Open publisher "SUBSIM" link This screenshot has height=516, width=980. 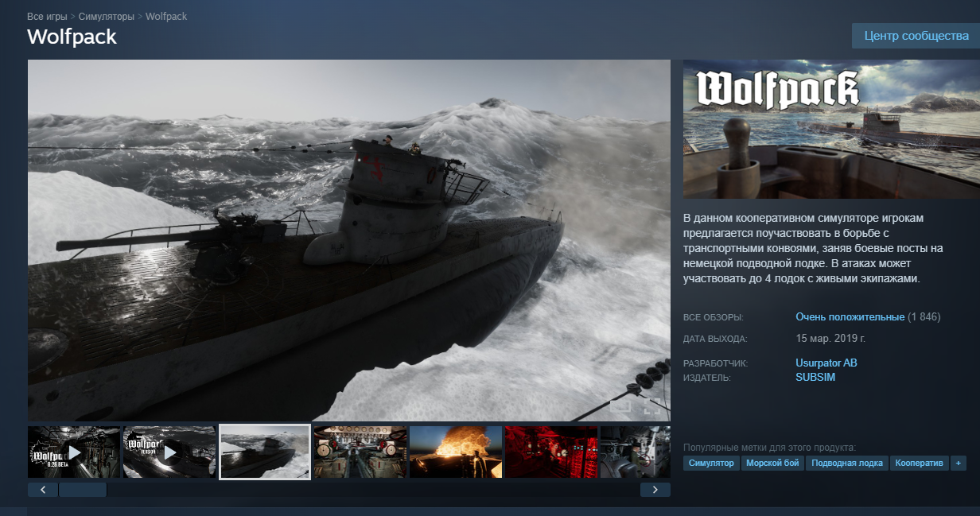click(815, 377)
